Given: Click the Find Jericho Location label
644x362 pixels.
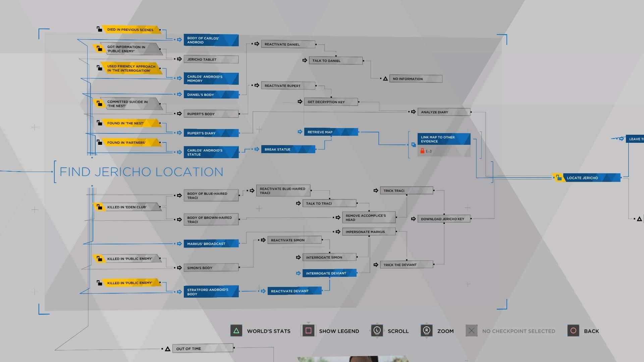Looking at the screenshot, I should 142,171.
